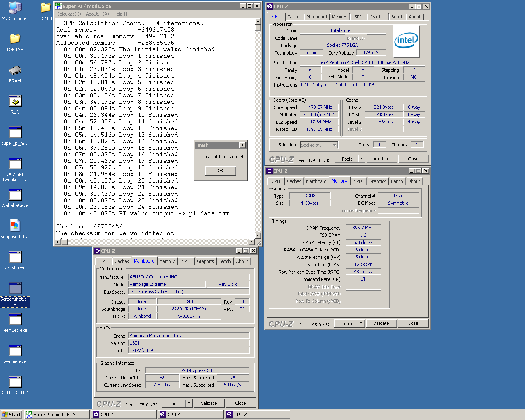
Task: Select the wPrime.exe desktop icon
Action: [x=15, y=354]
